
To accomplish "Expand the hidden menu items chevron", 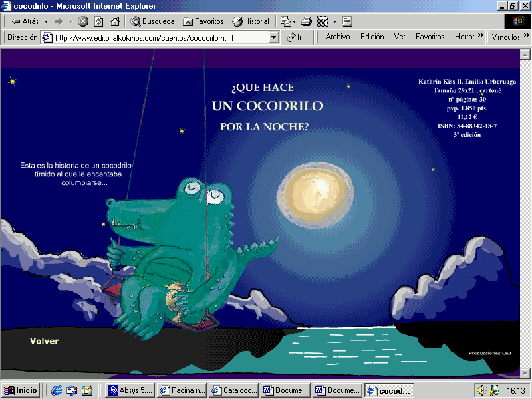I will (x=480, y=35).
